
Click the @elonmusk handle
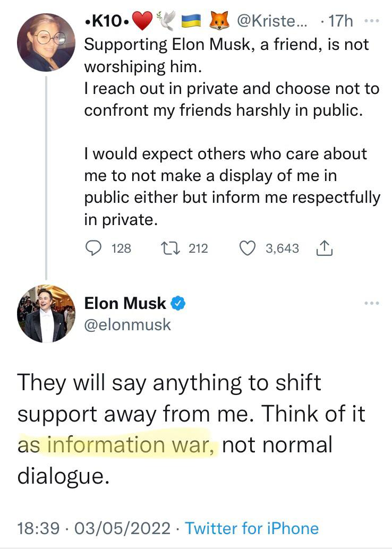(127, 324)
